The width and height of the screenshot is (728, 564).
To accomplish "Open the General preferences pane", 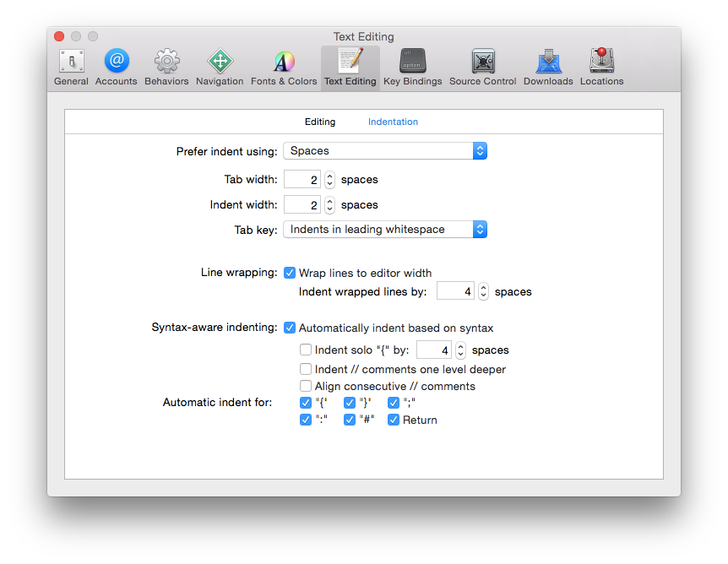I will [71, 68].
